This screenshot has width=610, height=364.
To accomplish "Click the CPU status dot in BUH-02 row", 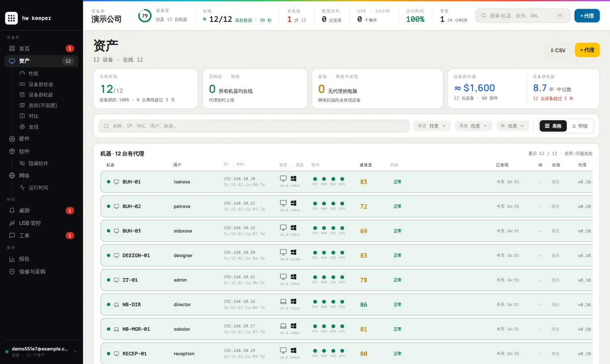I will coord(315,203).
